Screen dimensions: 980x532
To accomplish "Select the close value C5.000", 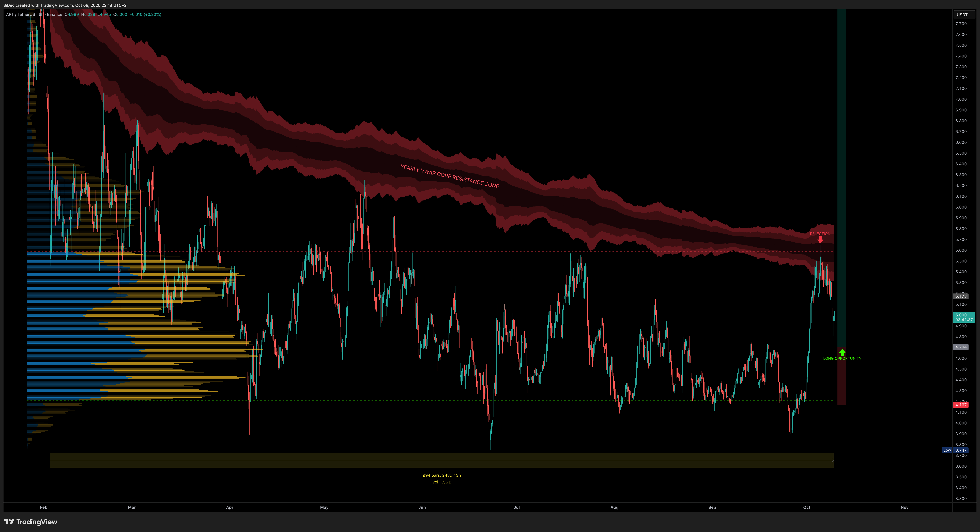I will [x=120, y=14].
